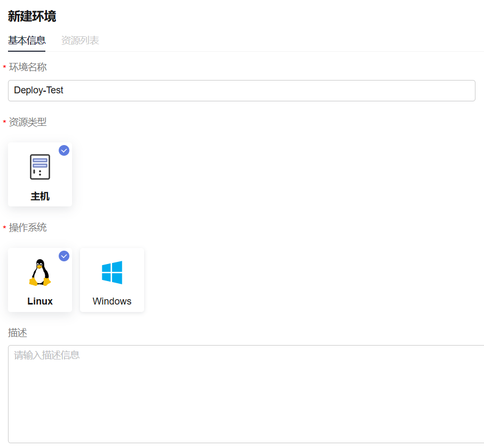Image resolution: width=484 pixels, height=448 pixels.
Task: Click the Linux label text
Action: pyautogui.click(x=40, y=301)
